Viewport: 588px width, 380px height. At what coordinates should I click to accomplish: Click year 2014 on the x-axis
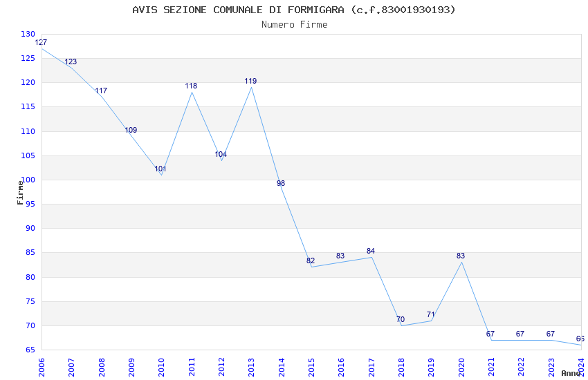tap(282, 368)
